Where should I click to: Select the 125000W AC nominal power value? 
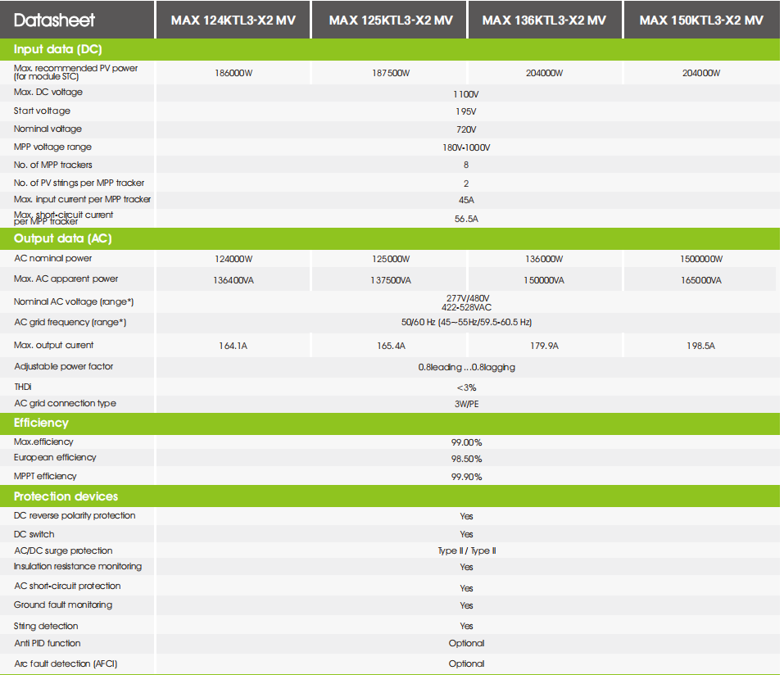click(x=391, y=259)
